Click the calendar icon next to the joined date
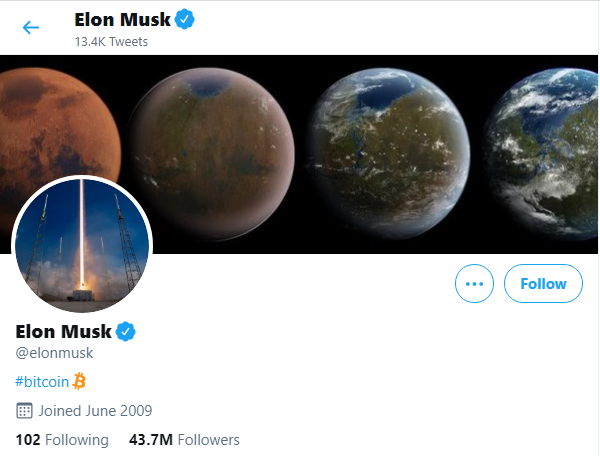This screenshot has width=600, height=456. coord(25,410)
